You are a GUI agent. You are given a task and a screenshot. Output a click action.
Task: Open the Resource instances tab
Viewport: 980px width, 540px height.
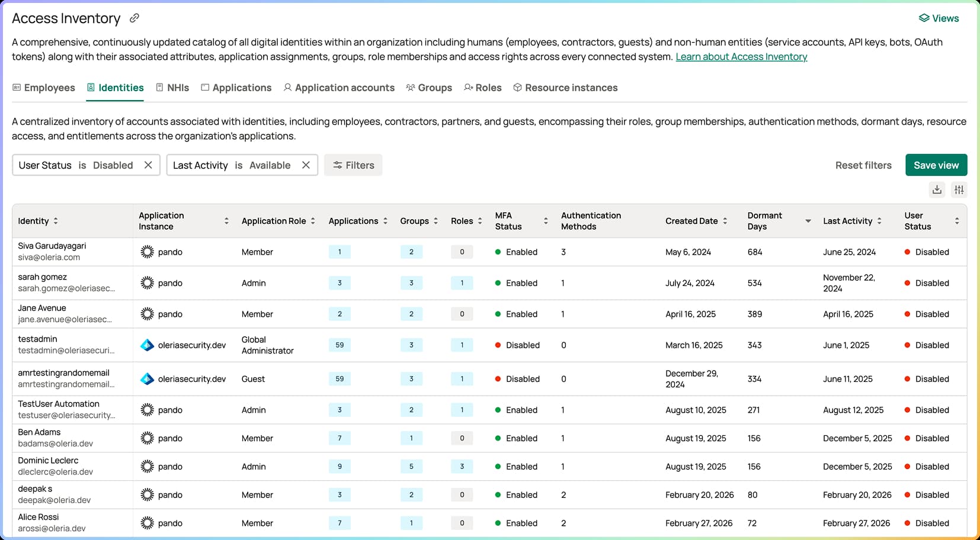pyautogui.click(x=565, y=88)
